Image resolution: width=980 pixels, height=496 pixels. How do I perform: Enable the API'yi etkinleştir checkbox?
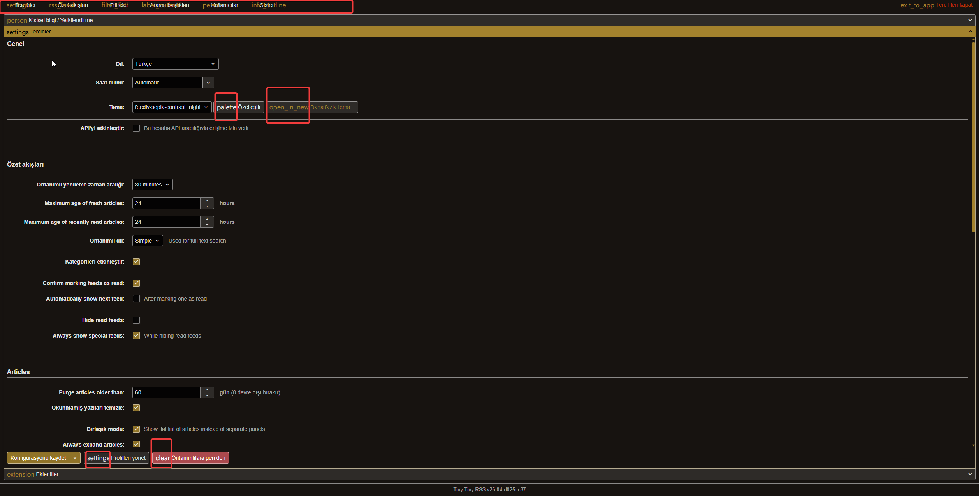click(x=136, y=128)
